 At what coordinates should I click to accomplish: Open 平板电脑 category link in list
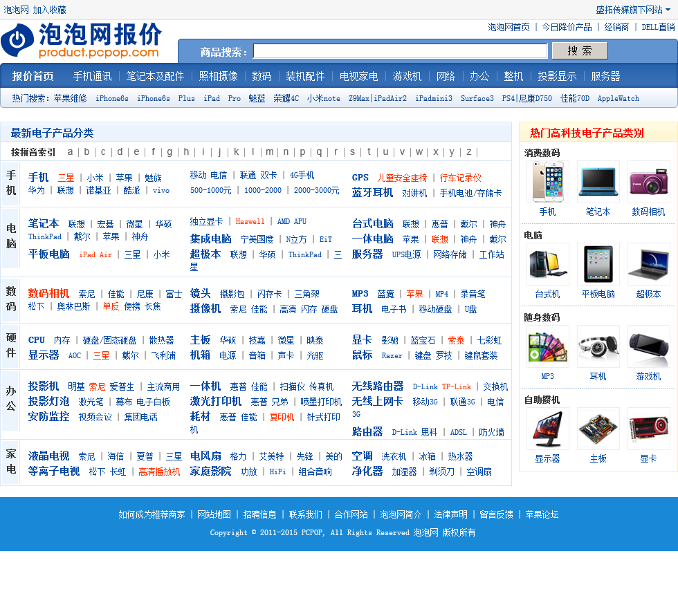click(49, 254)
